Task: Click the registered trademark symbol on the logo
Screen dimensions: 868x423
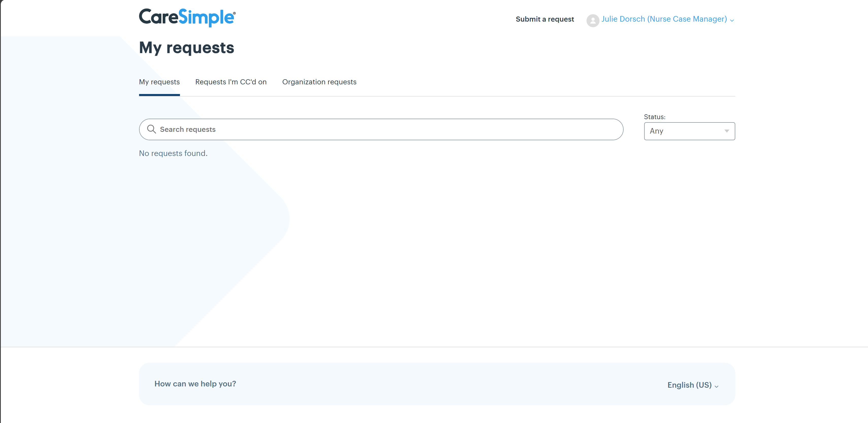Action: (x=234, y=13)
